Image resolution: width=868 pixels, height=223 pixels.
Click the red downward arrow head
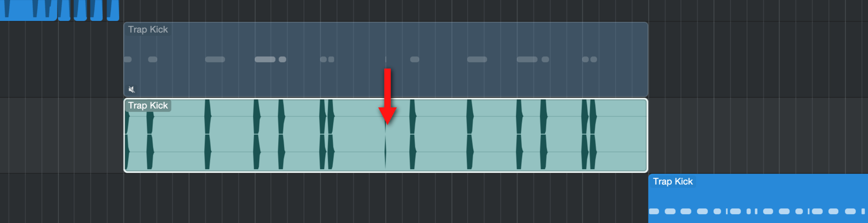coord(387,116)
